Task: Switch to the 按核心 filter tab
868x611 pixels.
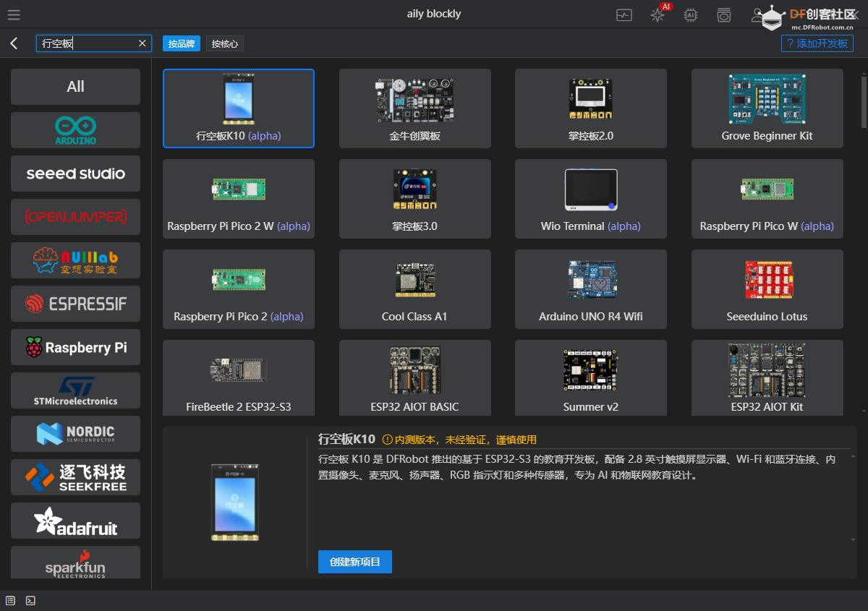Action: click(224, 43)
